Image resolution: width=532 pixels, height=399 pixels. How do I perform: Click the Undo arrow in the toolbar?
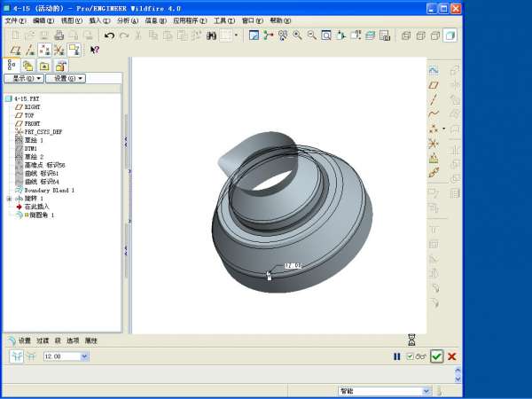coord(109,35)
